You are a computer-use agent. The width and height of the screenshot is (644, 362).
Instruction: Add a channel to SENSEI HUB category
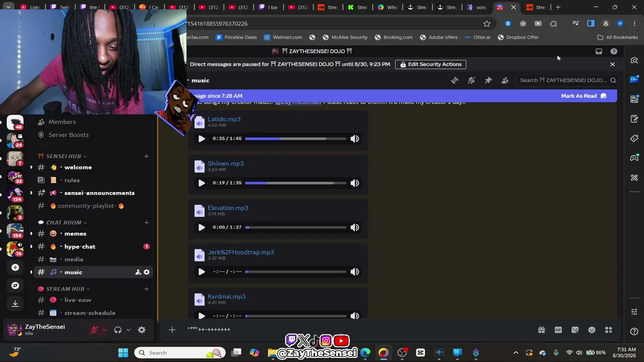pos(146,156)
